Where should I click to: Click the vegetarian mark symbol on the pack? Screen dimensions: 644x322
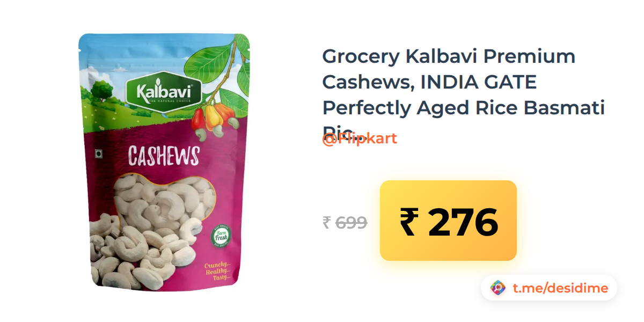click(x=98, y=153)
